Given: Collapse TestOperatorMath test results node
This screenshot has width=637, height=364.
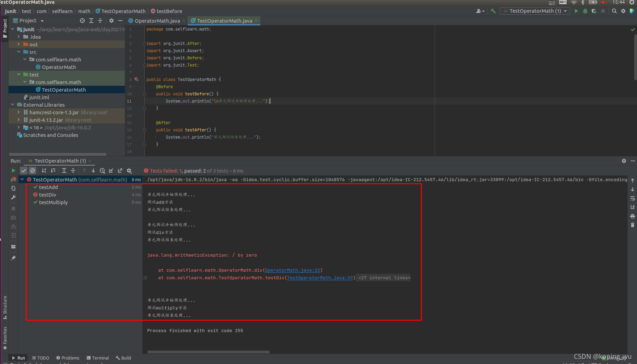Looking at the screenshot, I should tap(22, 179).
